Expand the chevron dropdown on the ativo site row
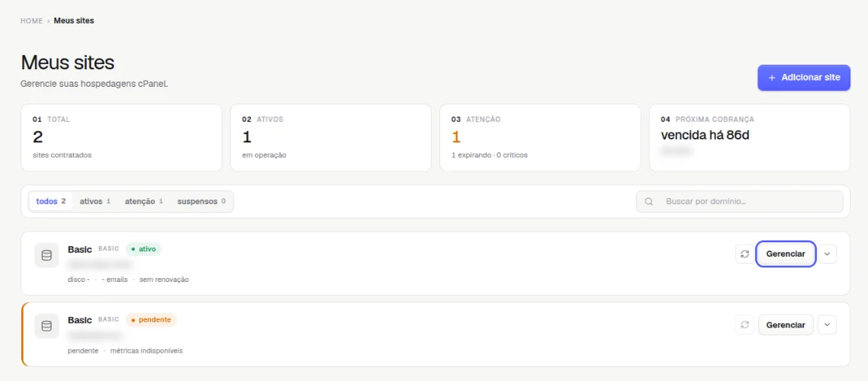 827,254
